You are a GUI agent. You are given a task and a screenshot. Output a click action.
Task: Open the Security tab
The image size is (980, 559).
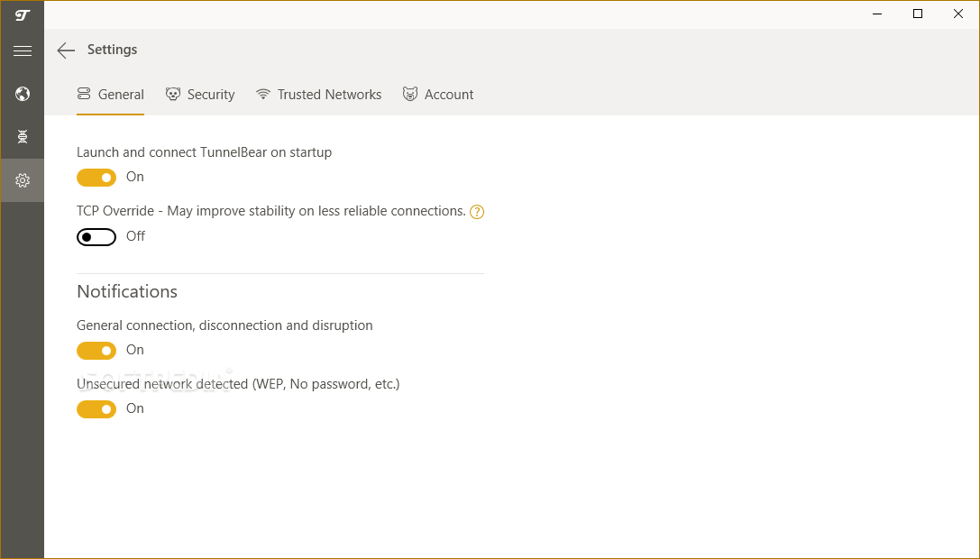(200, 95)
